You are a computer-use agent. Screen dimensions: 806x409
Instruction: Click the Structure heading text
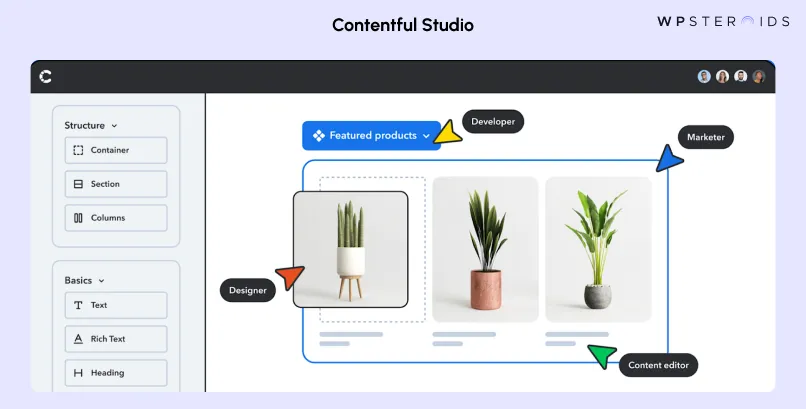pos(84,125)
